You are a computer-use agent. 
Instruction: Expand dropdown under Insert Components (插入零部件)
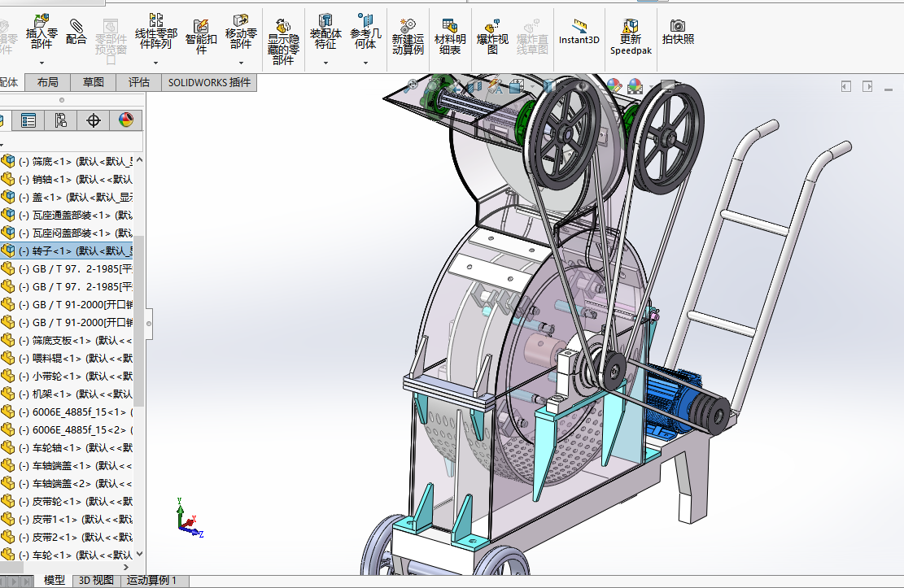tap(41, 63)
